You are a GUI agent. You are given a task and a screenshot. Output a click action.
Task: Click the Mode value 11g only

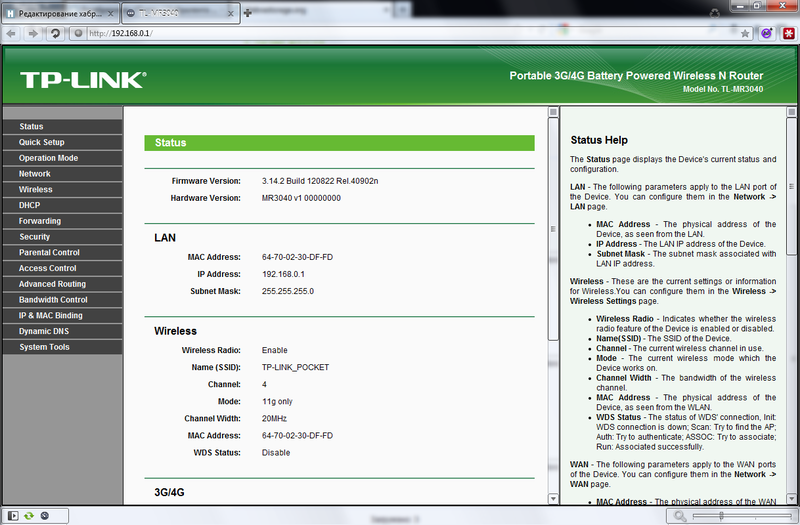pyautogui.click(x=277, y=402)
